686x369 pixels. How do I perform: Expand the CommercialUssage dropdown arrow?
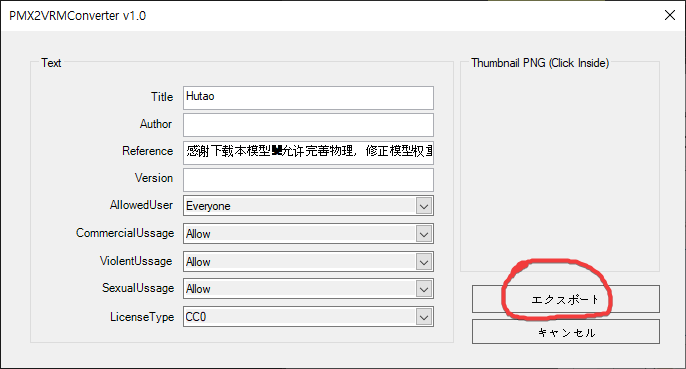[424, 234]
